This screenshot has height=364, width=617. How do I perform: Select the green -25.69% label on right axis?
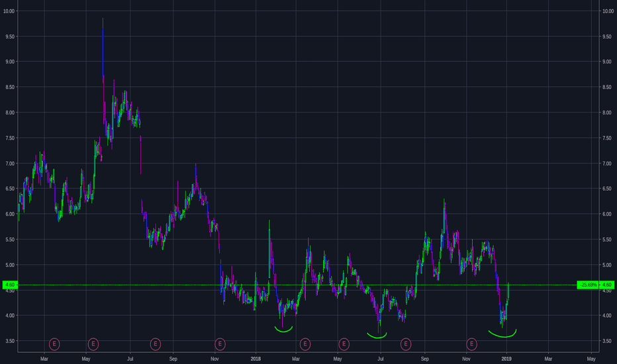(589, 285)
